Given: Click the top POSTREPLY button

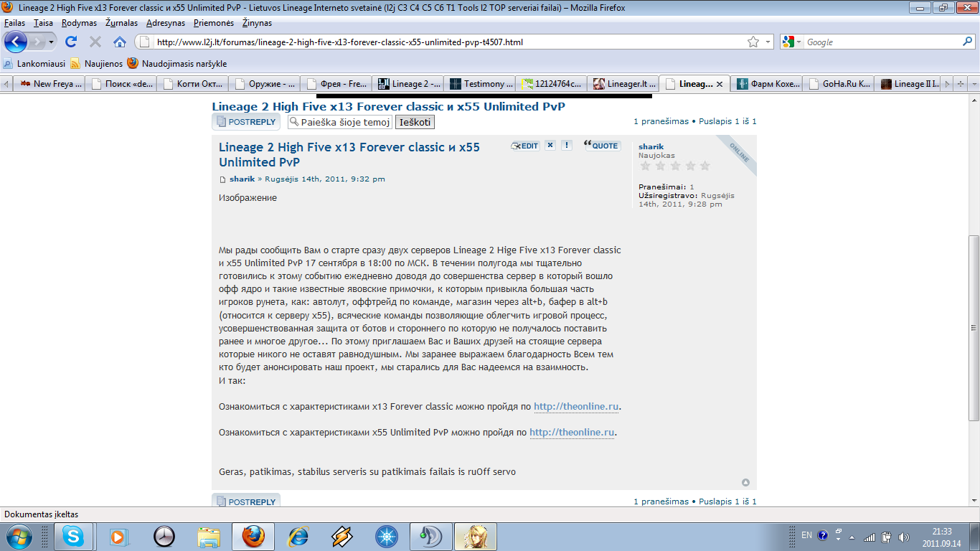Looking at the screenshot, I should tap(246, 122).
